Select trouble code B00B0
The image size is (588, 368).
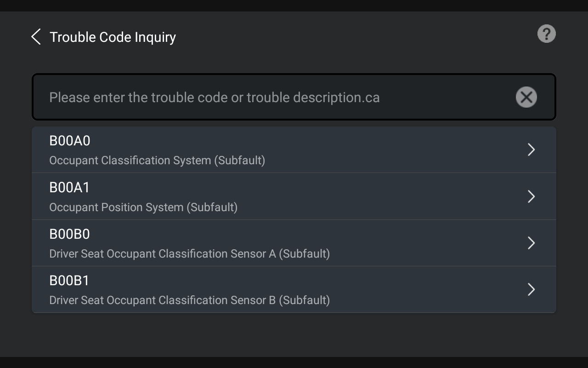click(70, 234)
